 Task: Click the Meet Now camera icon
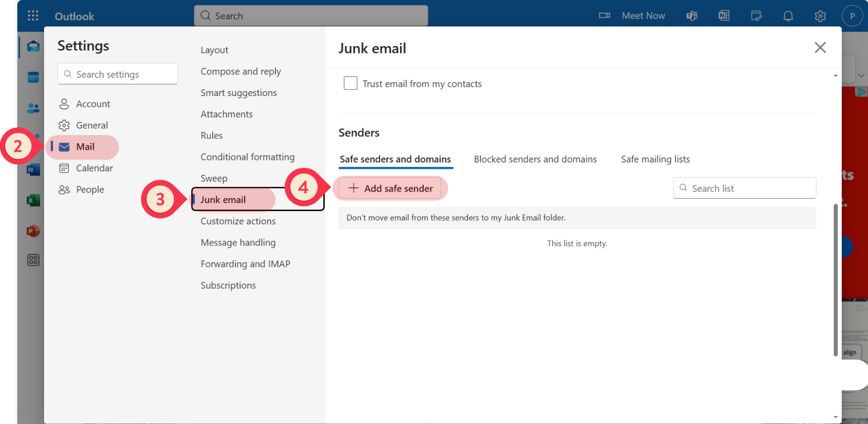[604, 16]
